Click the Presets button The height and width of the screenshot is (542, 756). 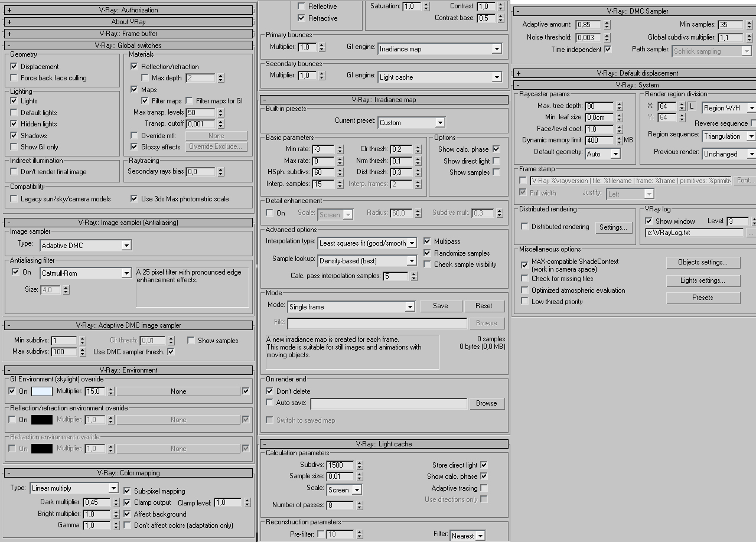[703, 298]
